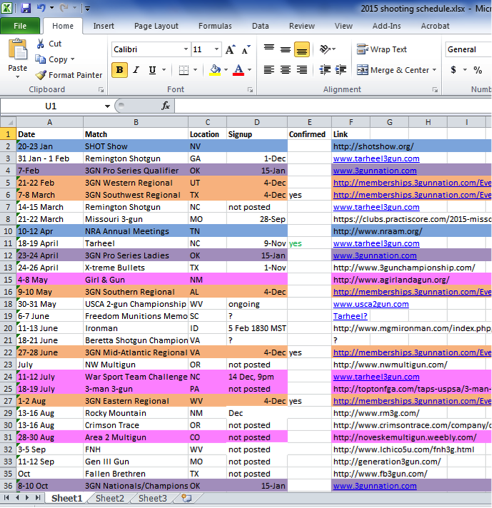Switch to the Page Layout tab
Screen dimensions: 492x508
click(x=156, y=26)
